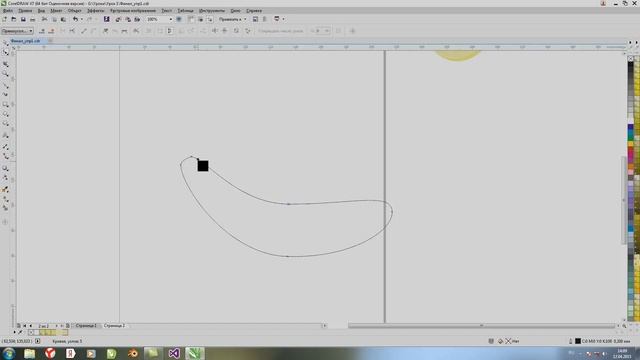Viewport: 640px width, 360px height.
Task: Click the New document icon
Action: tap(4, 19)
